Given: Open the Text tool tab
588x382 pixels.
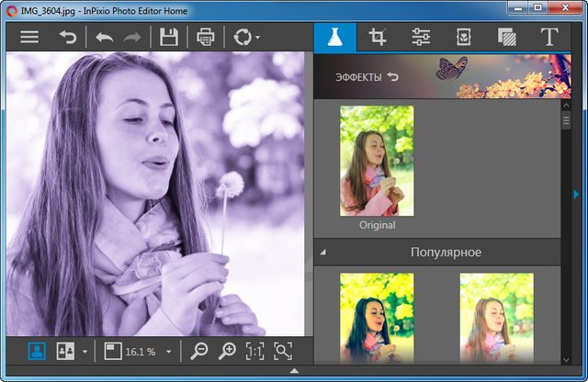Looking at the screenshot, I should [x=549, y=37].
